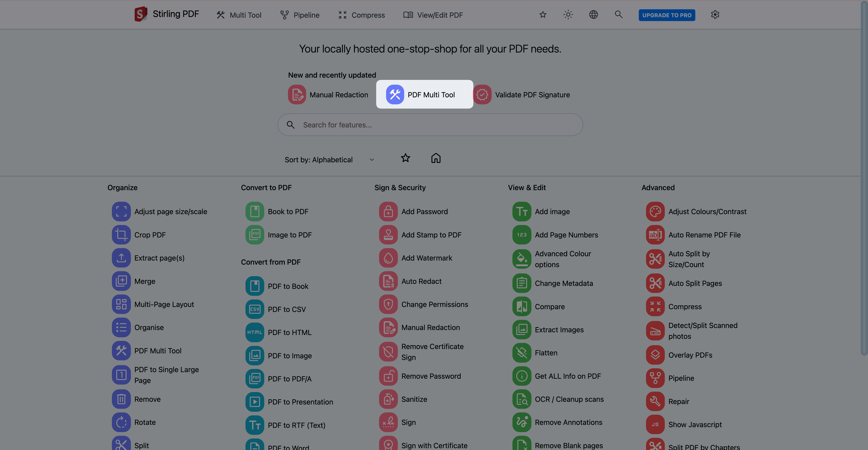The width and height of the screenshot is (868, 450).
Task: Open the Repair tool
Action: [679, 401]
